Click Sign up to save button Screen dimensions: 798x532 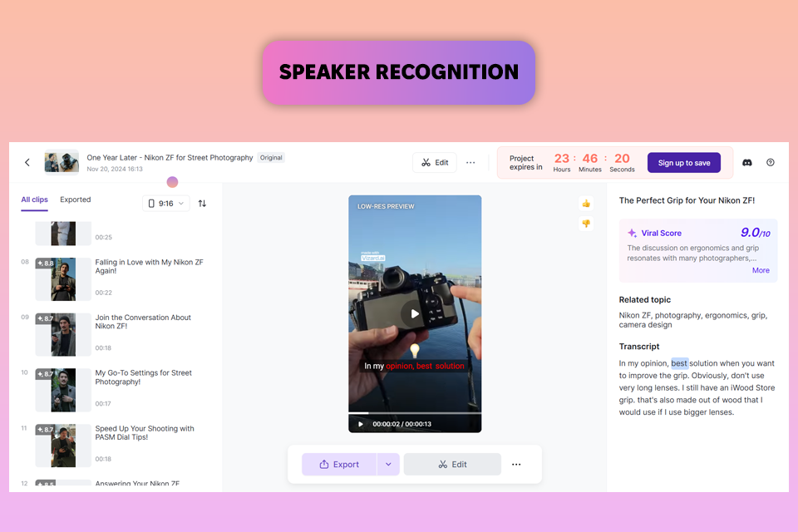point(683,162)
